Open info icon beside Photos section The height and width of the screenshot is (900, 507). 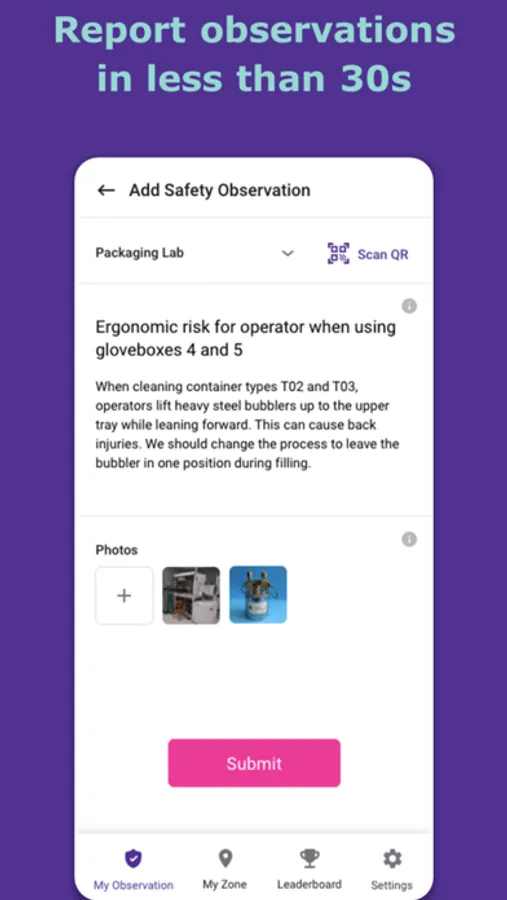409,539
